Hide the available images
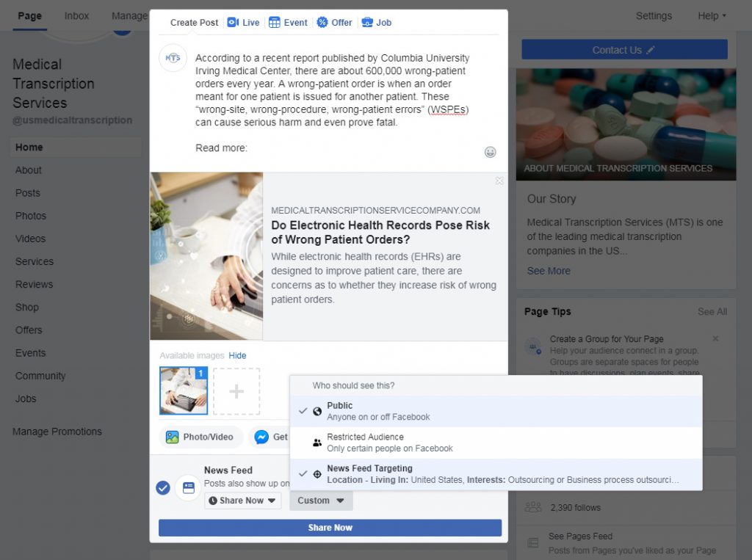 (237, 356)
